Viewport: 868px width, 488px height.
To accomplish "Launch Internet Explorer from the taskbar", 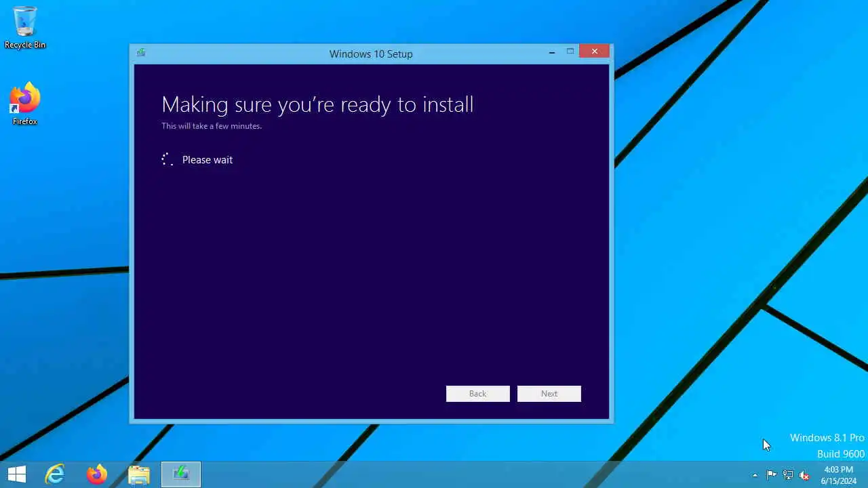I will tap(55, 474).
